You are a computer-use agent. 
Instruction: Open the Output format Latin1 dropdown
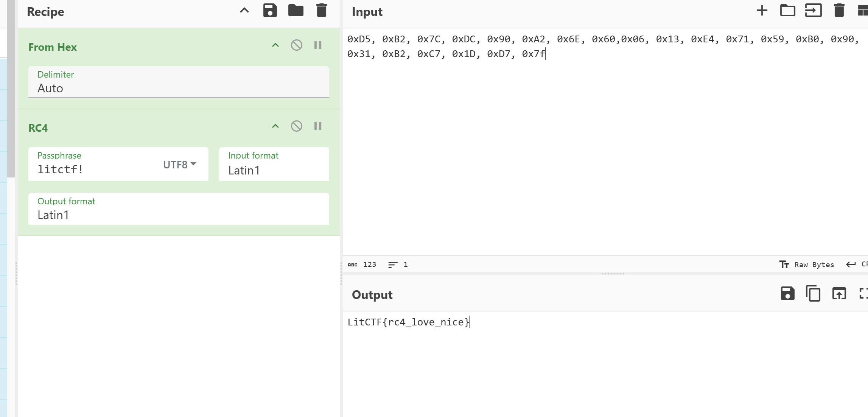[179, 209]
